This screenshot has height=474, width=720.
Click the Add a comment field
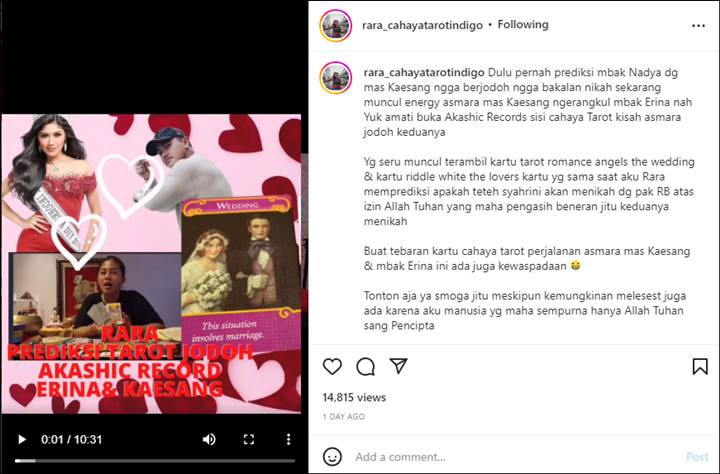click(x=516, y=457)
